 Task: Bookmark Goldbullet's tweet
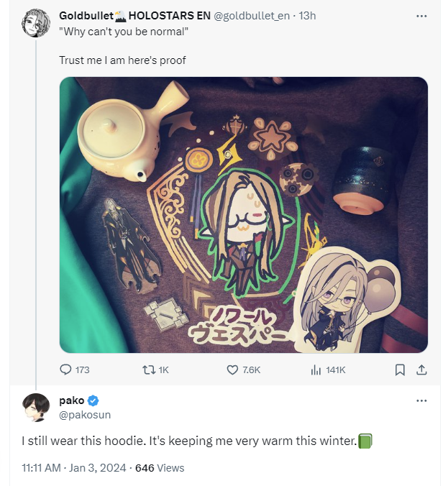click(400, 370)
